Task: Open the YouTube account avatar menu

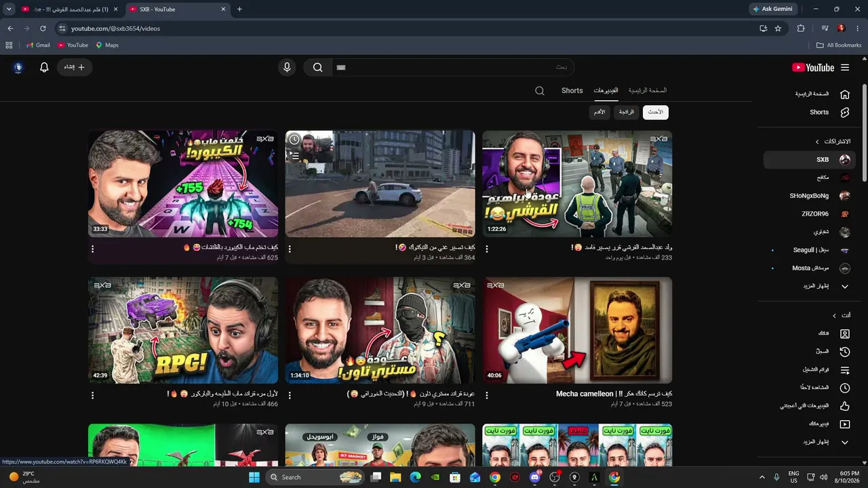Action: point(18,67)
